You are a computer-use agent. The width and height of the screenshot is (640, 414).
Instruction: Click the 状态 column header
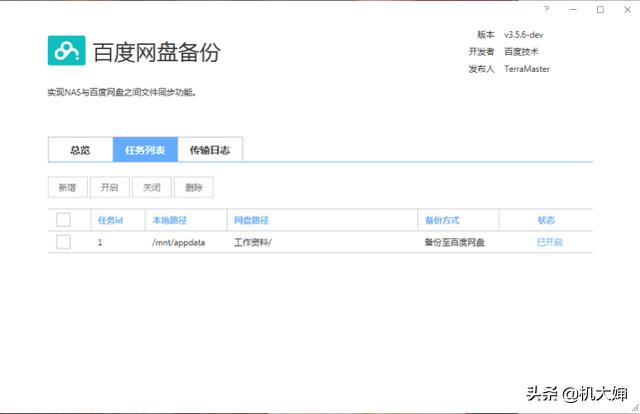coord(546,220)
